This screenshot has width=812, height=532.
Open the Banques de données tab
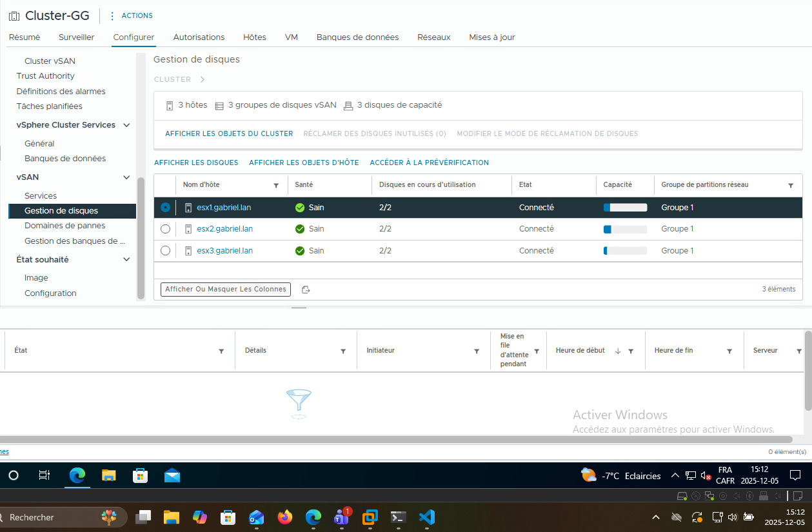coord(357,37)
